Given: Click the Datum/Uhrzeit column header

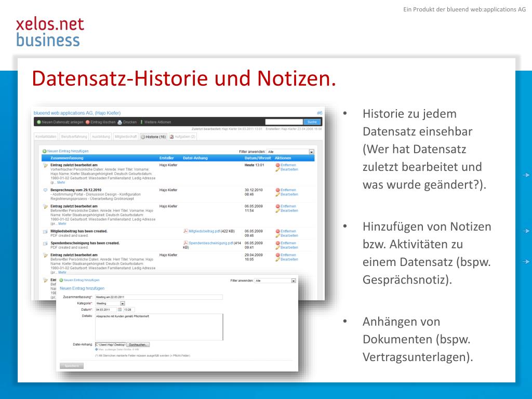Looking at the screenshot, I should pyautogui.click(x=258, y=158).
